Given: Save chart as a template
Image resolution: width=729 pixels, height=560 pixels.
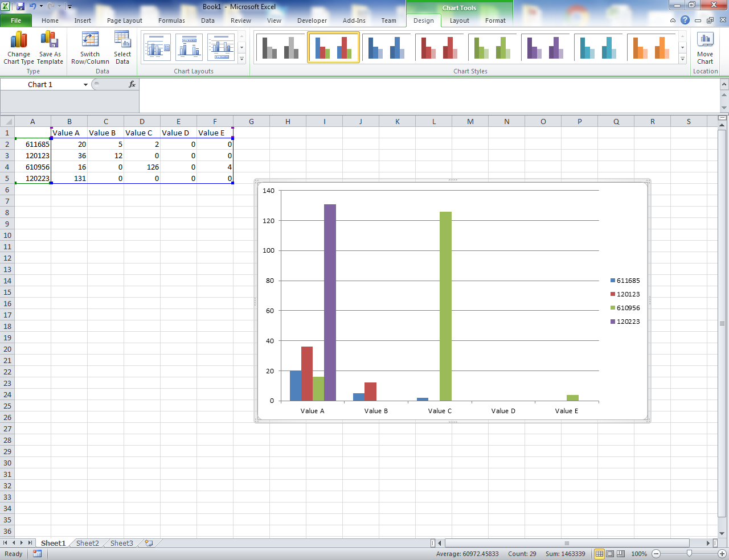Looking at the screenshot, I should 50,48.
